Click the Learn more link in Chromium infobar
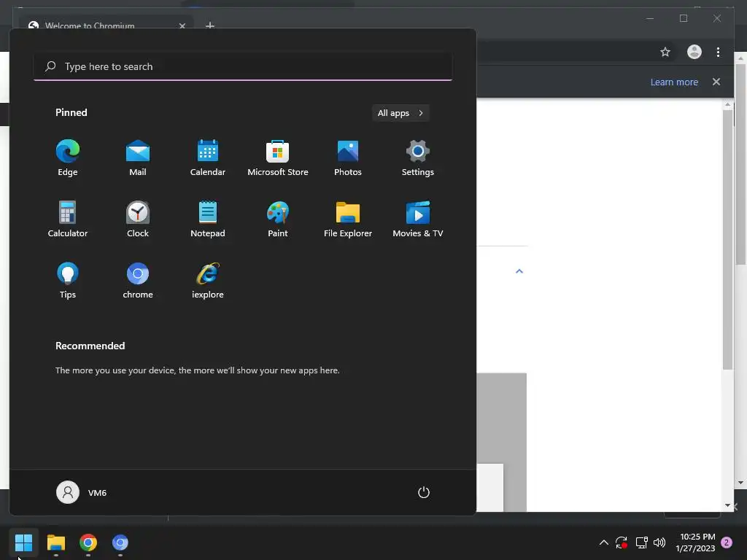This screenshot has height=560, width=747. [674, 82]
